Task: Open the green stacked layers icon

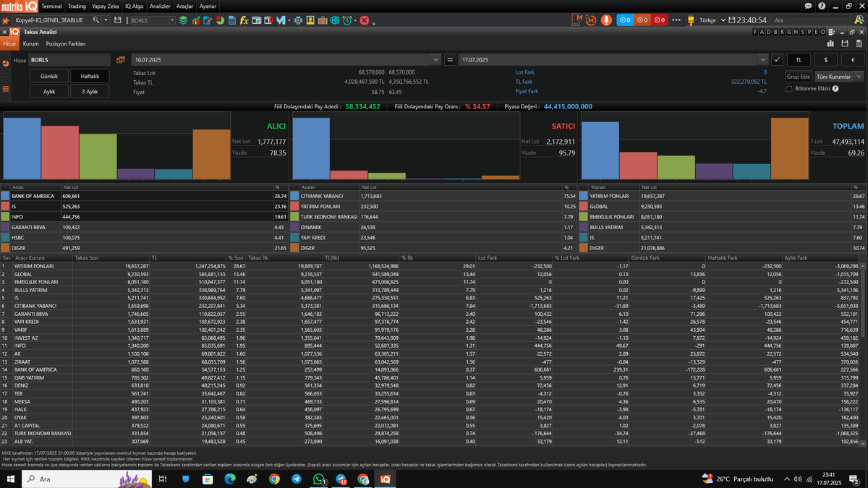Action: point(183,20)
